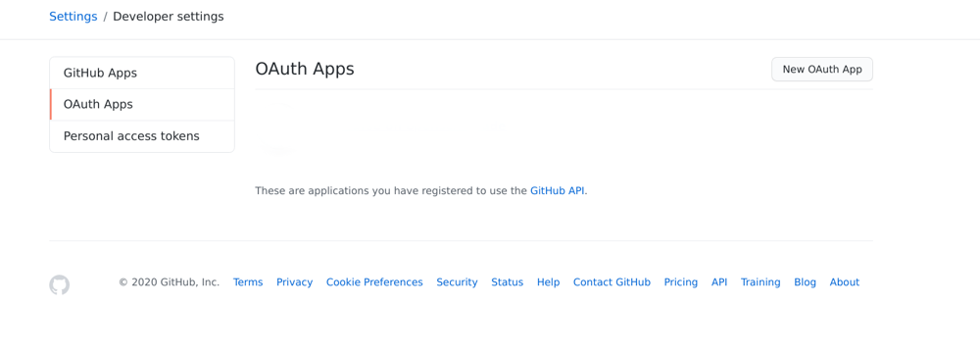Visit the Security footer link
980x356 pixels.
[457, 282]
